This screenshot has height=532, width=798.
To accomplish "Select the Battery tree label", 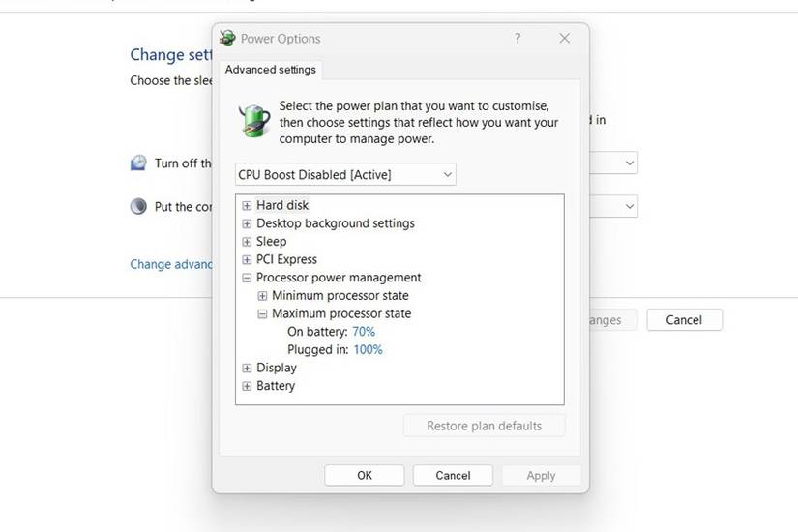I will (x=276, y=386).
